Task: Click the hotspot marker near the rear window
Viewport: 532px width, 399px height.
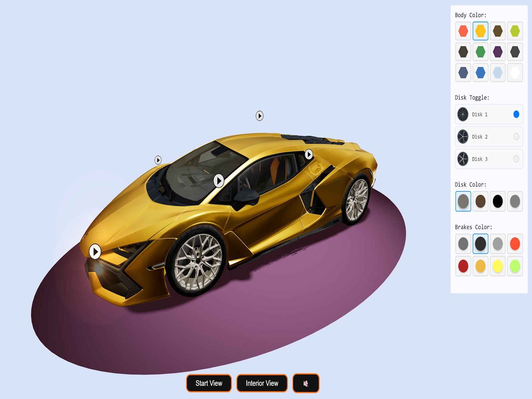Action: pyautogui.click(x=309, y=154)
